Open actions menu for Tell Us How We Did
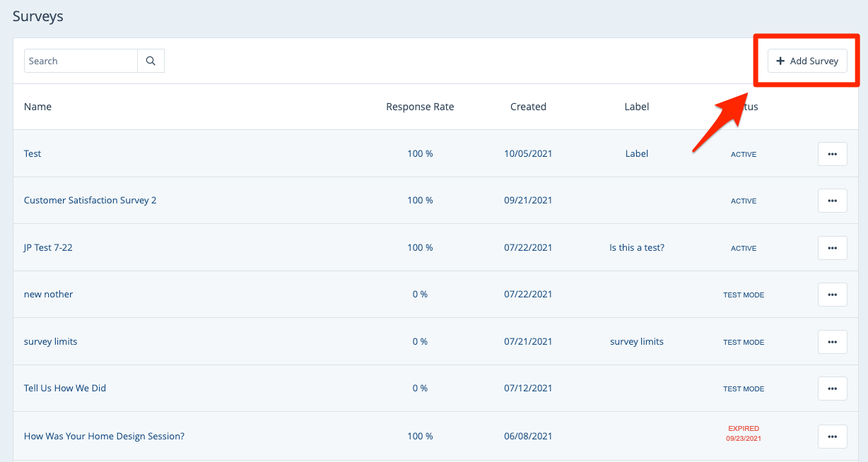Screen dimensions: 868x462 [x=832, y=389]
